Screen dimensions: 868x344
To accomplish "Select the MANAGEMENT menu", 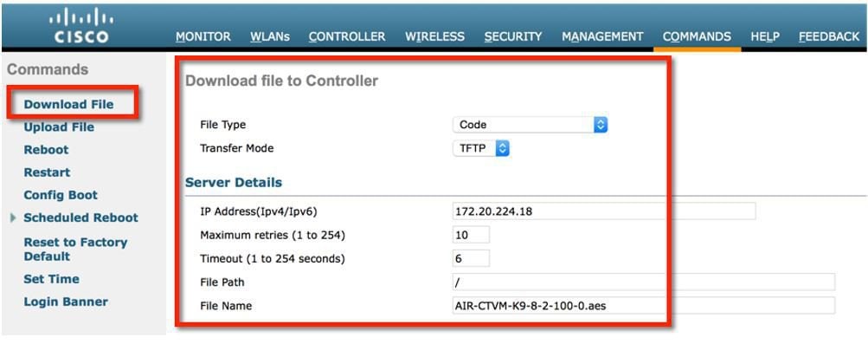I will click(602, 36).
